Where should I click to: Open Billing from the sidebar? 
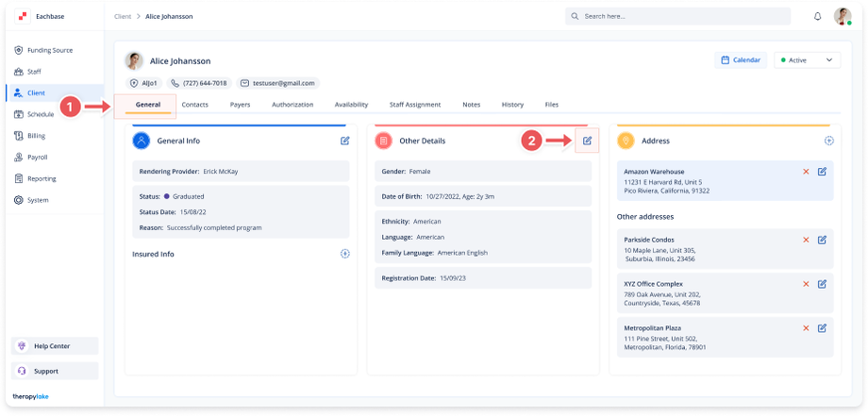(36, 136)
